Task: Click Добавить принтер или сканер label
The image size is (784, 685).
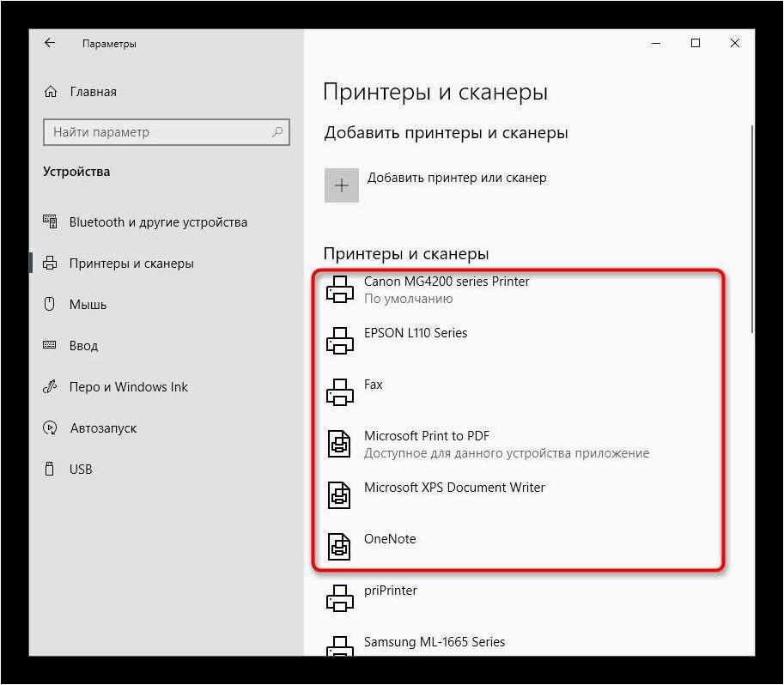Action: (x=457, y=178)
